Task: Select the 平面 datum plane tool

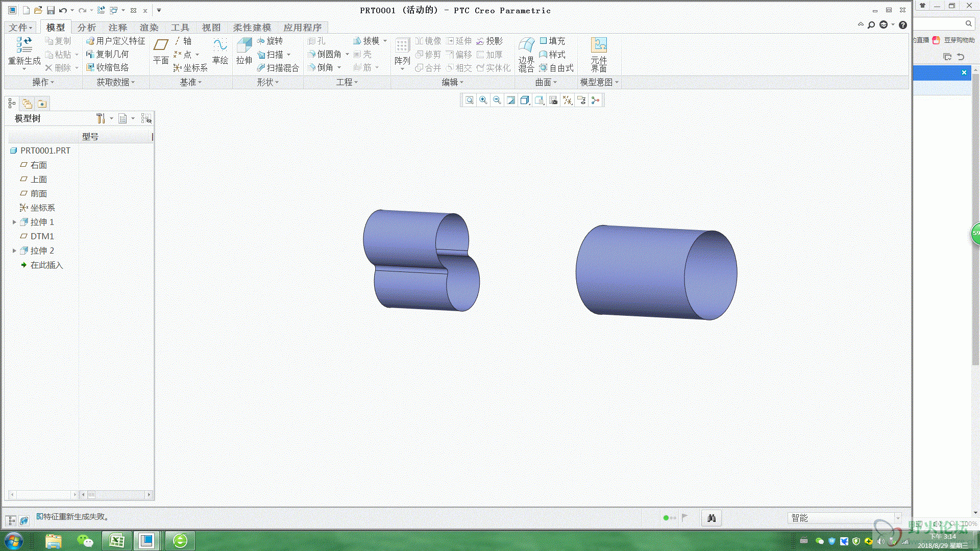Action: (x=161, y=51)
